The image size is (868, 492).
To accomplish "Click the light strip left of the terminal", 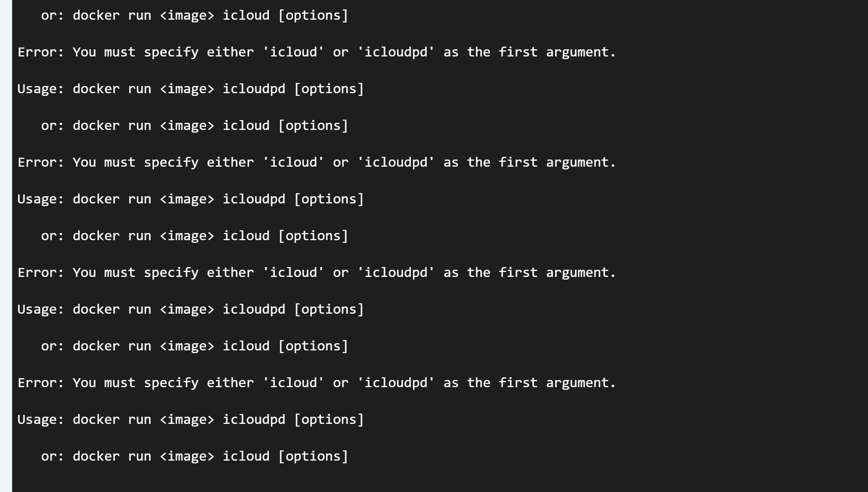I will (x=6, y=246).
